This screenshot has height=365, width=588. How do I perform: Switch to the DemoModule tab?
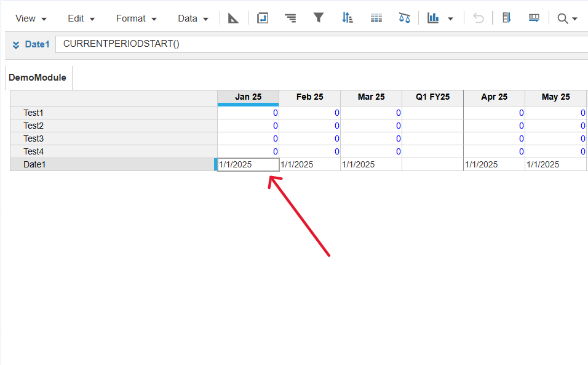[38, 77]
